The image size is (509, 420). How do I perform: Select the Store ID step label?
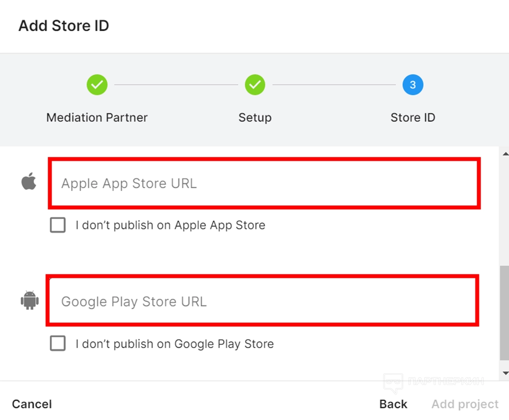(x=413, y=118)
